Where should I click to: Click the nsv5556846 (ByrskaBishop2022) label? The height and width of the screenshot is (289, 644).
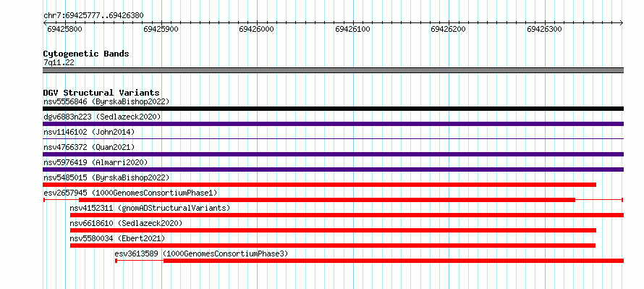click(x=106, y=101)
